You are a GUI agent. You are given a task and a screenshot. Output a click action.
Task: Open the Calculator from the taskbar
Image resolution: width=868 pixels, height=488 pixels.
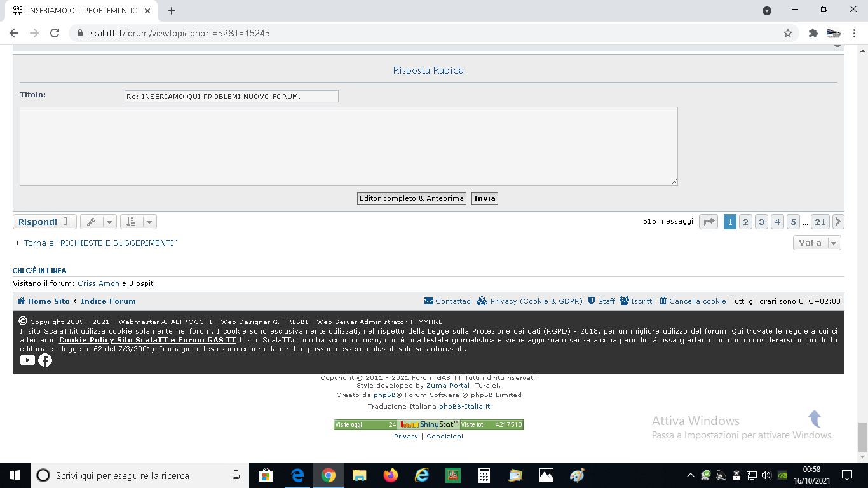point(484,475)
